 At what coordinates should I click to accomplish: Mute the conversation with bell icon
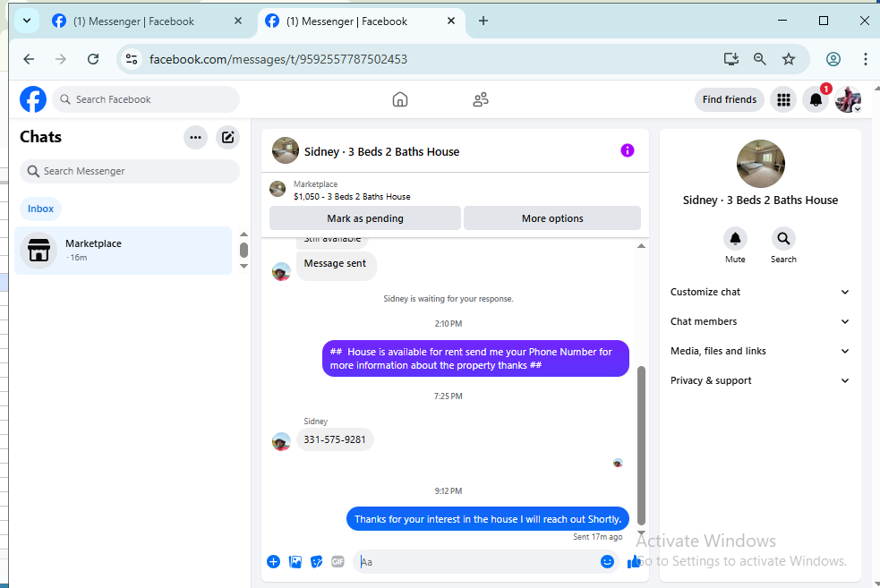coord(735,239)
